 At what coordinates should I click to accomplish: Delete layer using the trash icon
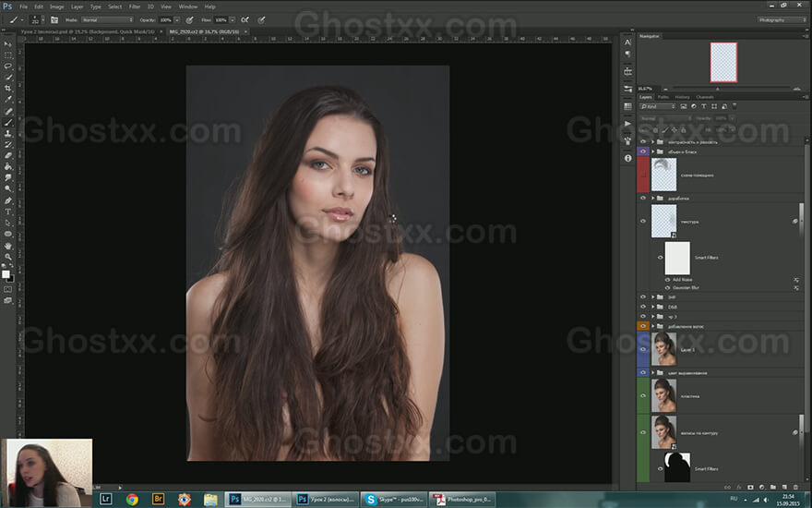(796, 488)
